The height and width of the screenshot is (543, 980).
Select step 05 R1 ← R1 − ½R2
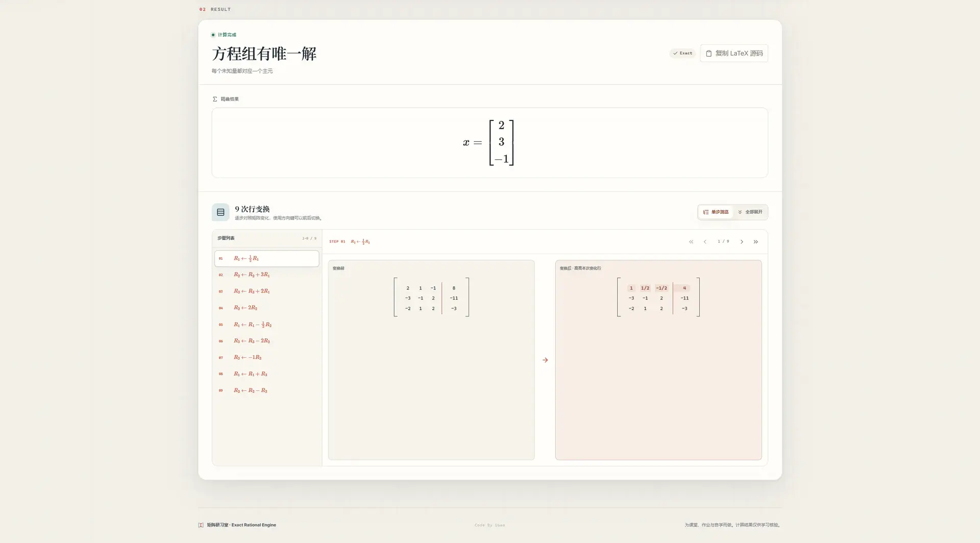[266, 325]
